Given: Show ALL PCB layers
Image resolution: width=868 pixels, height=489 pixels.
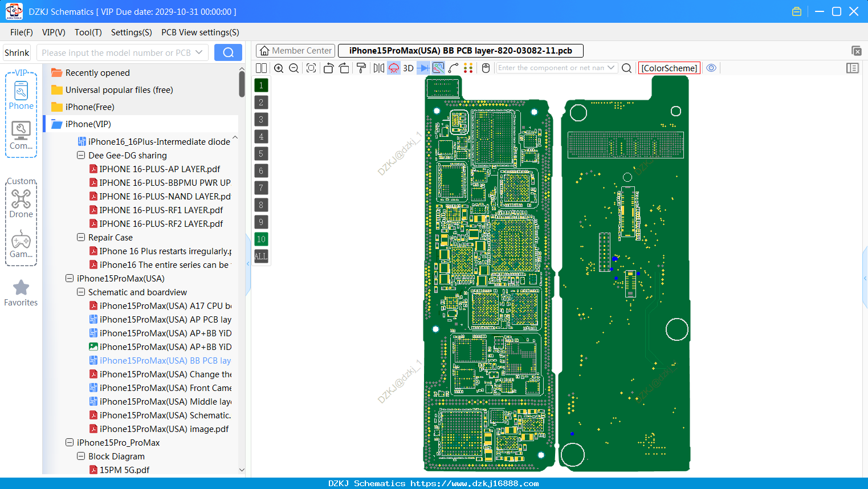Looking at the screenshot, I should [x=261, y=256].
